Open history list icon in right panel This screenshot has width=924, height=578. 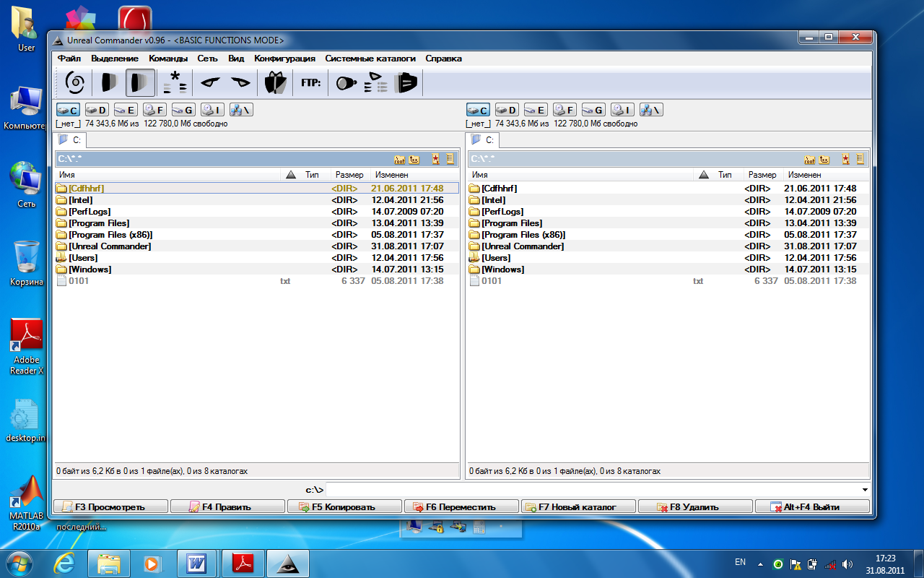pyautogui.click(x=860, y=159)
